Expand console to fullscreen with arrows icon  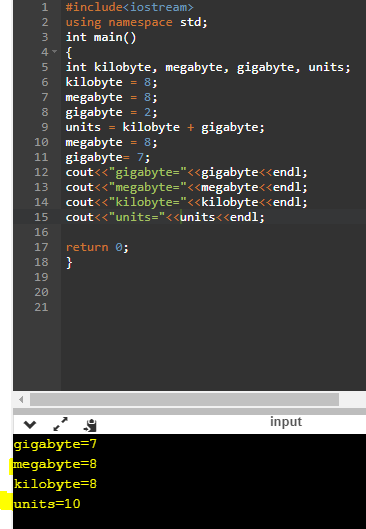tap(60, 424)
